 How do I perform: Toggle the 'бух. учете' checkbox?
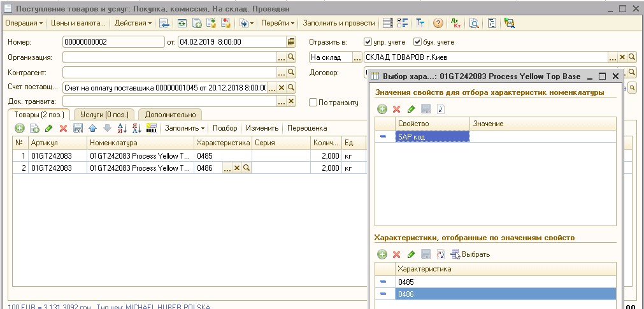tap(417, 42)
